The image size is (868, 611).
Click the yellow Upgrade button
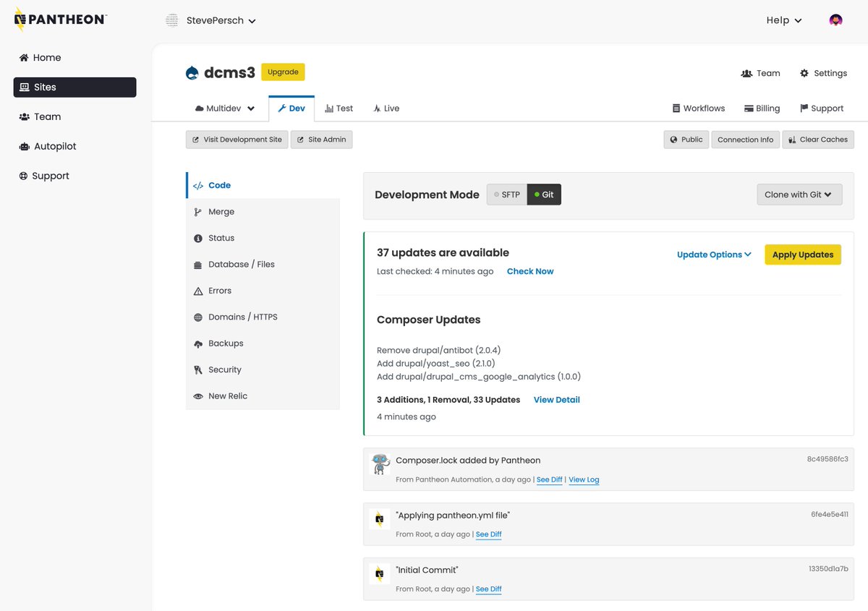coord(283,72)
